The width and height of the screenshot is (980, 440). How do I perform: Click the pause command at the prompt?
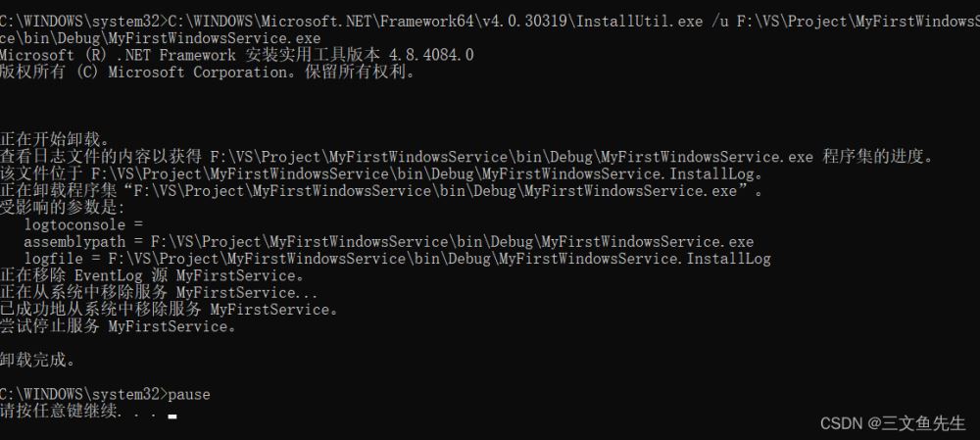[x=188, y=394]
